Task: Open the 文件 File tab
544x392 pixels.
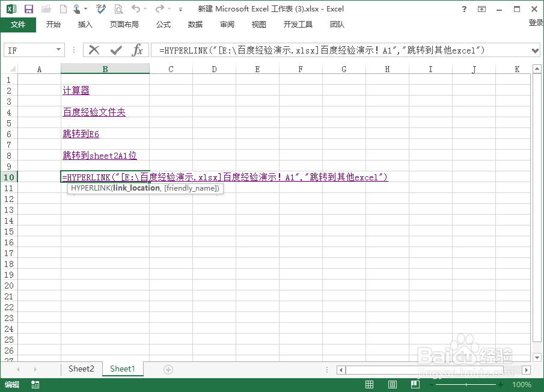Action: [x=18, y=24]
